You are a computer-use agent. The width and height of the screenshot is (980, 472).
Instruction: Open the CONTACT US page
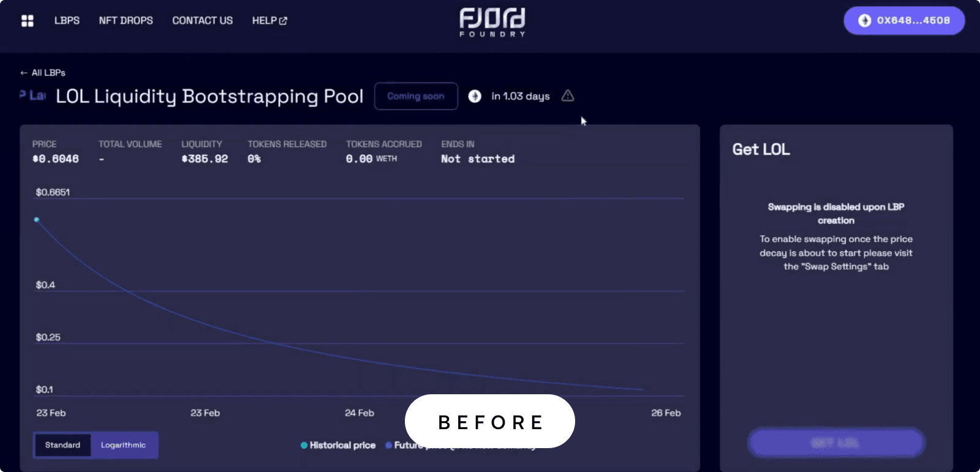point(203,21)
